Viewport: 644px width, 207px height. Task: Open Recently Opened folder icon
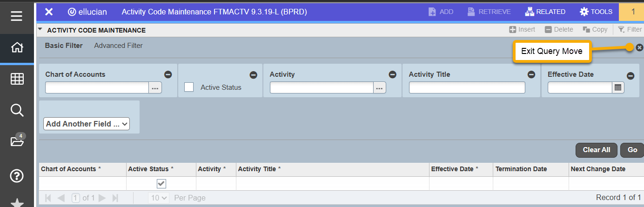pyautogui.click(x=17, y=141)
